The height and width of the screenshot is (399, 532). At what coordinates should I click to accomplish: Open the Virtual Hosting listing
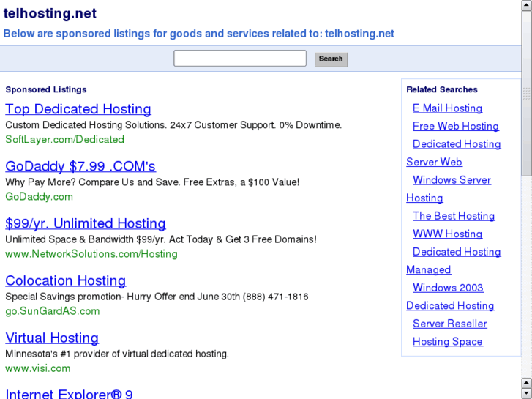(52, 338)
